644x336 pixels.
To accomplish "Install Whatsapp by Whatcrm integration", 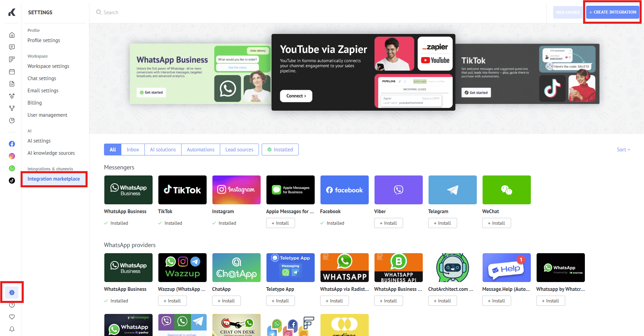I will (551, 301).
